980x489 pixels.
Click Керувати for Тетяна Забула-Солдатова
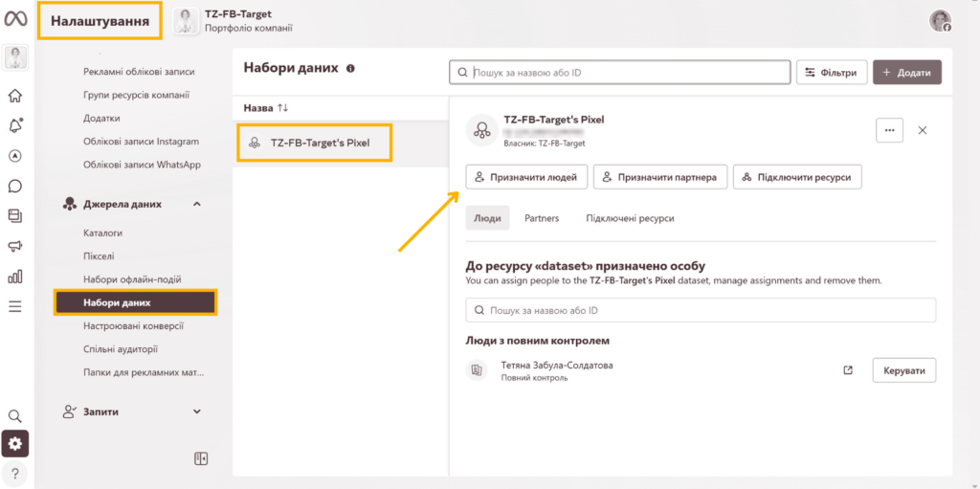(x=903, y=370)
